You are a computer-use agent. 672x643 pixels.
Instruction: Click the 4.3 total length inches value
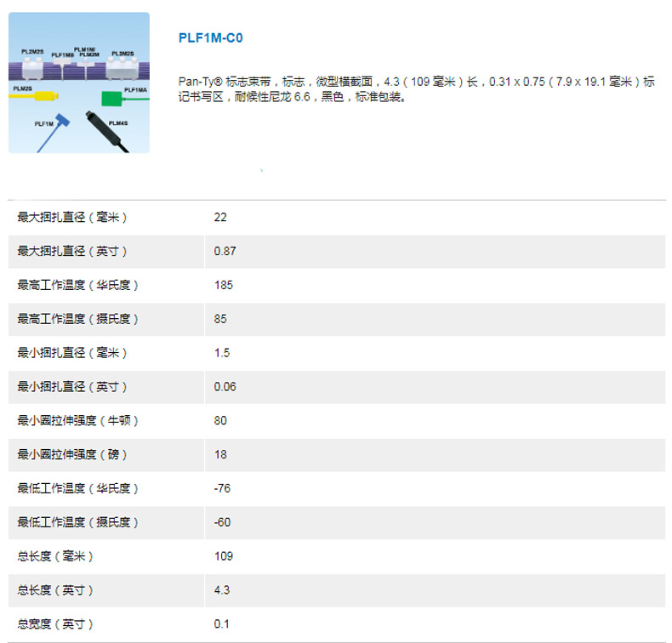tap(221, 590)
